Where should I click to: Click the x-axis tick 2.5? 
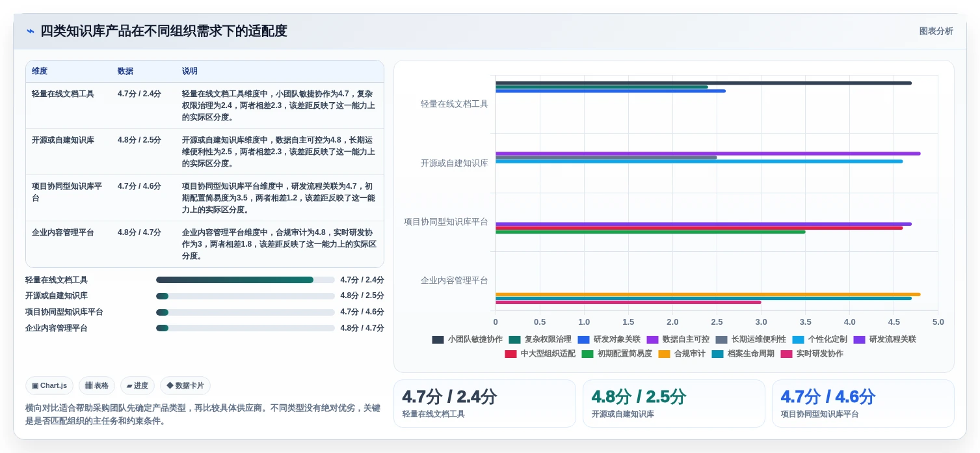pos(717,322)
